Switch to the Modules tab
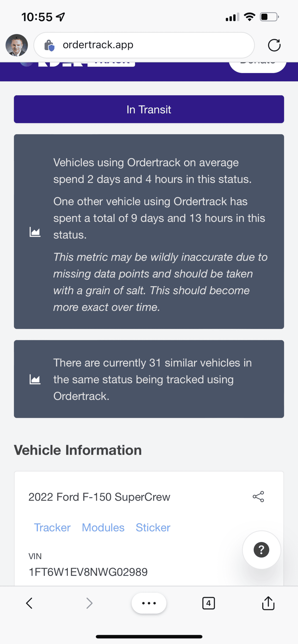Screen dimensions: 298x644 (103, 528)
